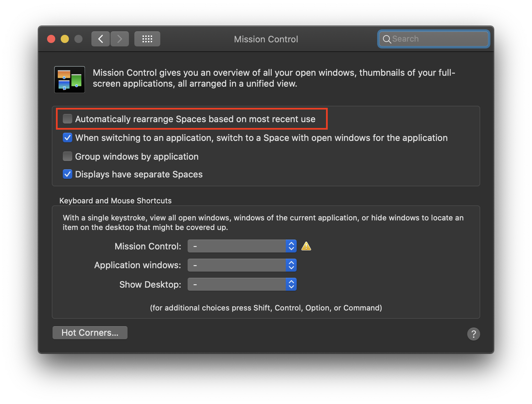Go forward with the right chevron button
This screenshot has height=404, width=532.
tap(120, 39)
